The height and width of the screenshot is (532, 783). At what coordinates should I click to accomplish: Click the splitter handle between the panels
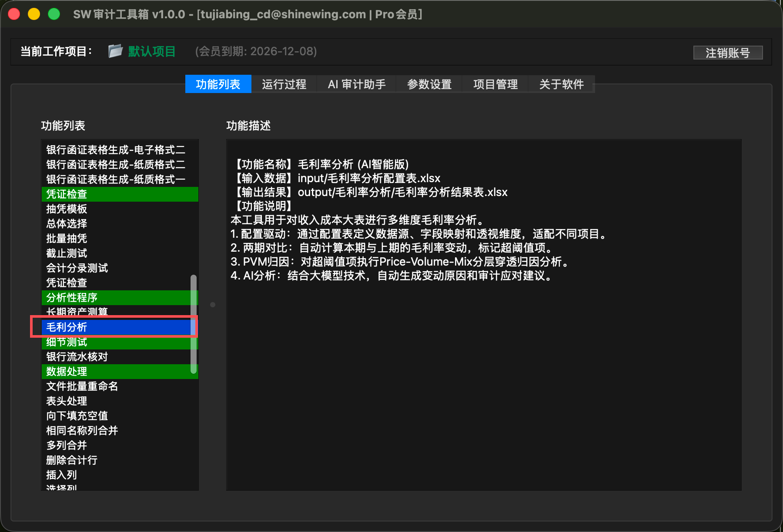pos(213,305)
